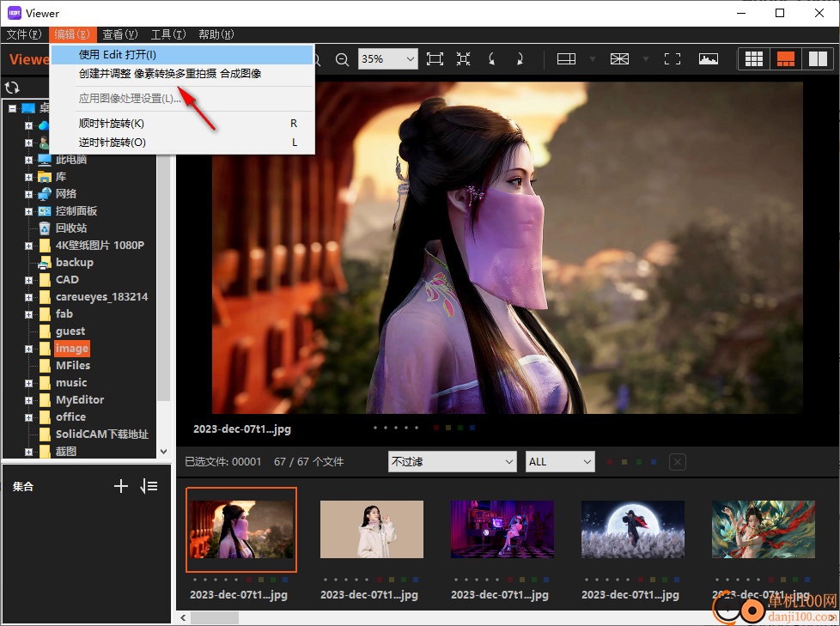This screenshot has width=840, height=626.
Task: Choose 创建并调整 像素转换多重拍摄 合成图像 entry
Action: click(182, 73)
